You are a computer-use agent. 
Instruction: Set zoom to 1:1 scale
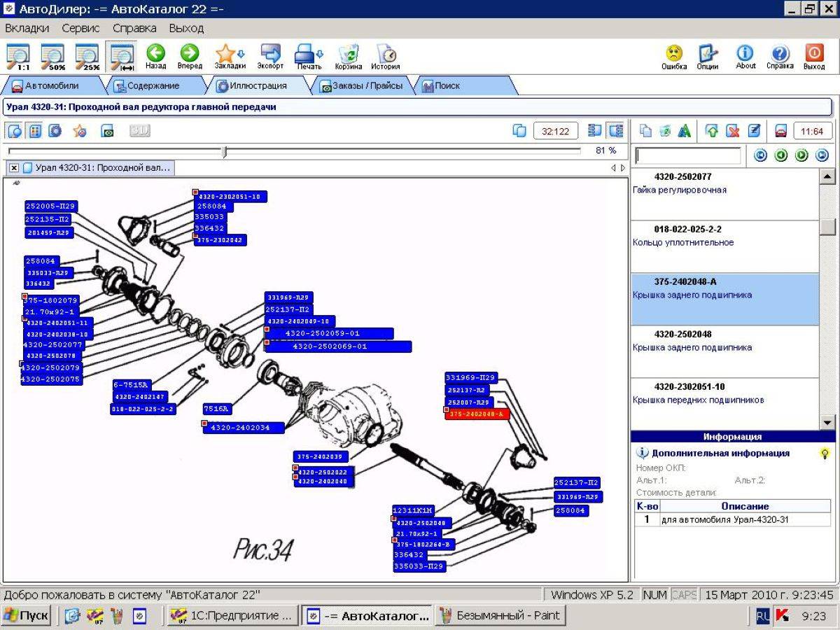click(18, 57)
